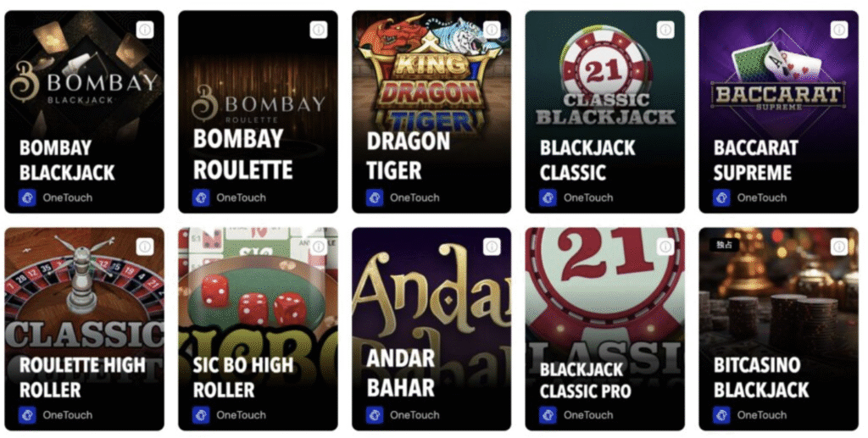Show info for Sic Bo High Roller
This screenshot has height=438, width=868.
(319, 247)
